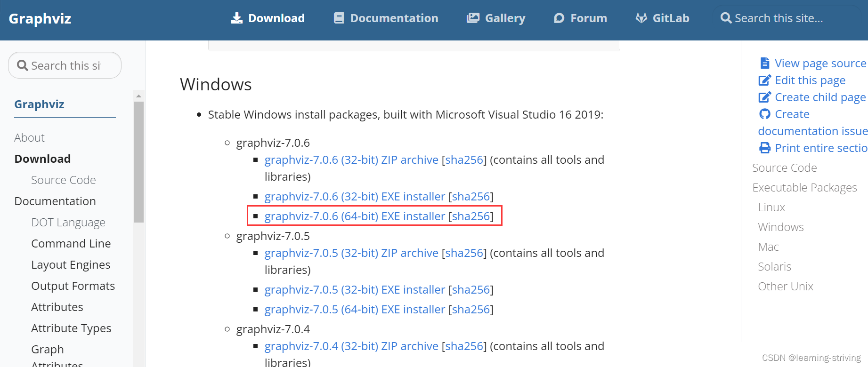Jump to Mac in page contents
Viewport: 868px width, 367px height.
[x=769, y=247]
